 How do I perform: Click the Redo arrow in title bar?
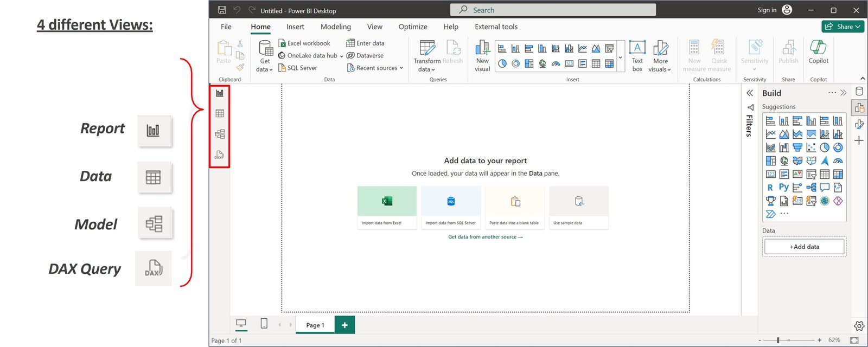pos(252,10)
